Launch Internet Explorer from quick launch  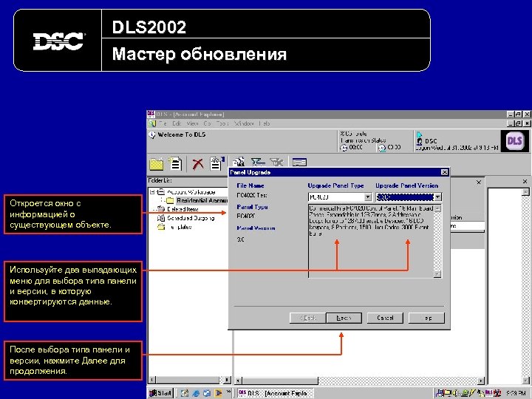coord(196,393)
